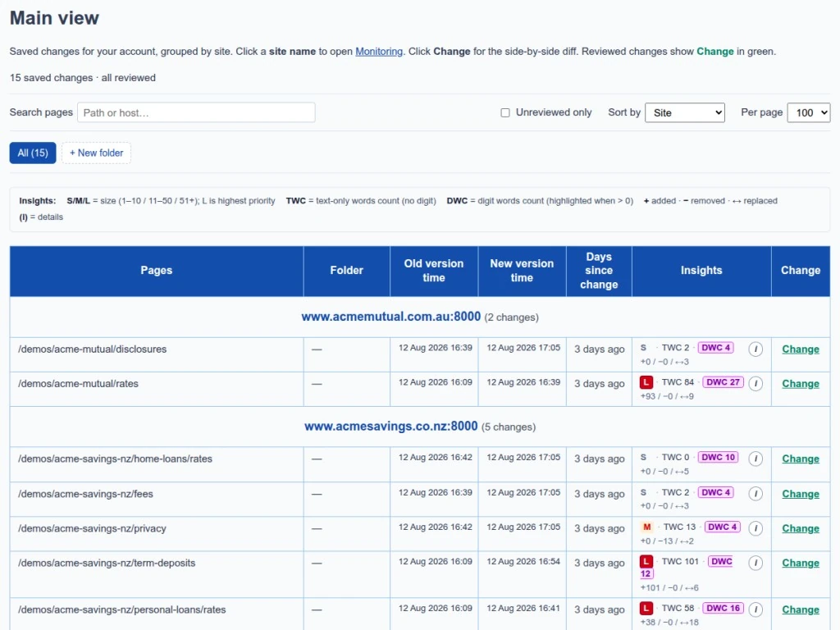This screenshot has height=630, width=840.
Task: Toggle the Unreviewed only checkbox
Action: (505, 112)
